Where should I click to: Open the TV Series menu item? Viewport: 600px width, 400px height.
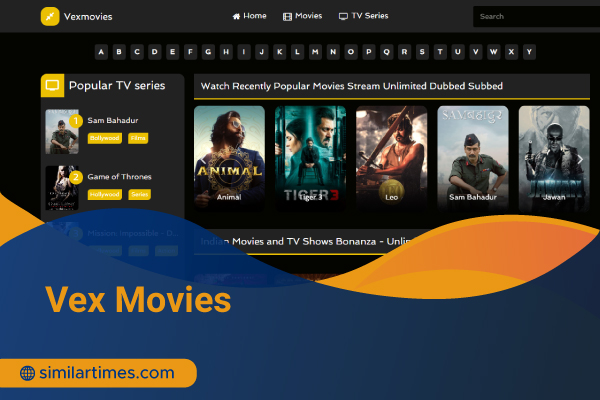point(364,16)
